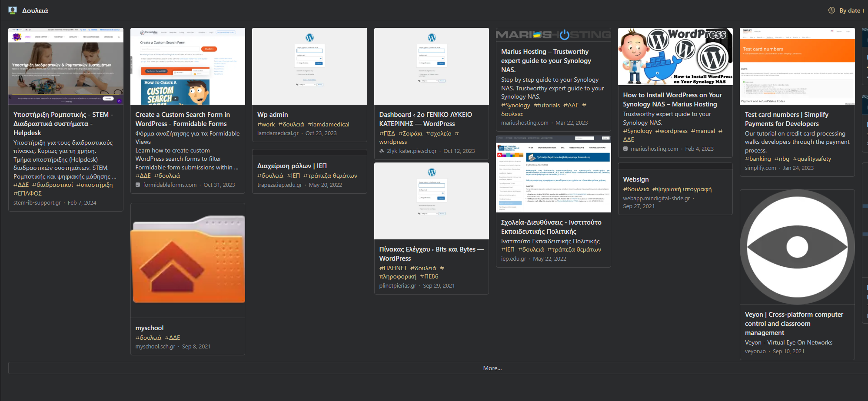Filter by the #Σοφάκι tag
868x401 pixels.
point(410,133)
